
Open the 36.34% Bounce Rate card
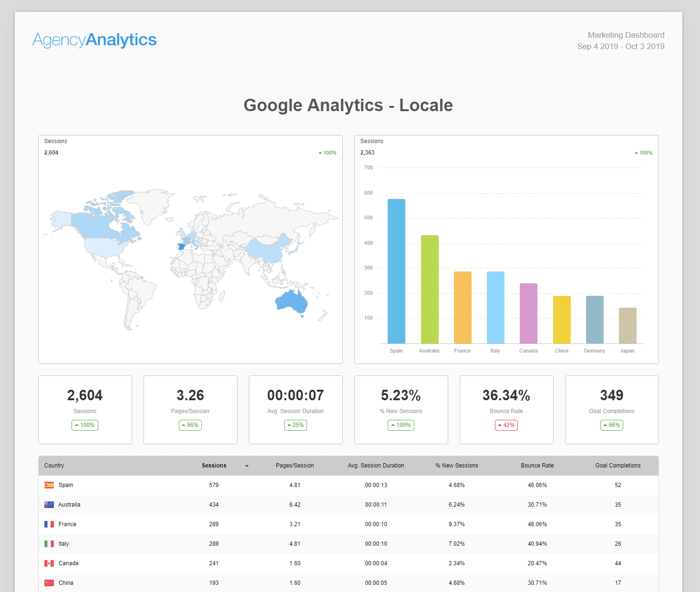coord(506,410)
